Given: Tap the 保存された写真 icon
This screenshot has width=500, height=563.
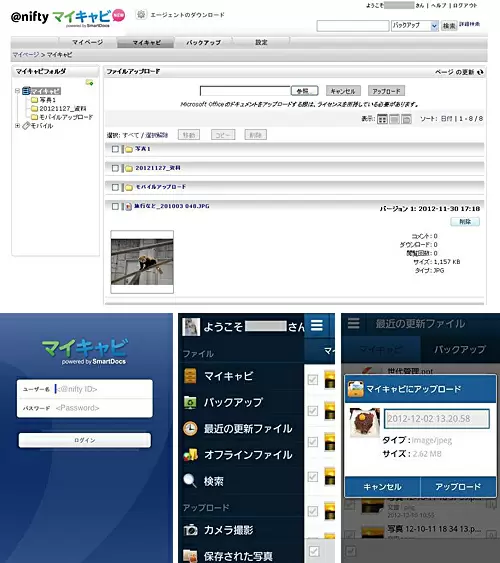Looking at the screenshot, I should (x=190, y=556).
